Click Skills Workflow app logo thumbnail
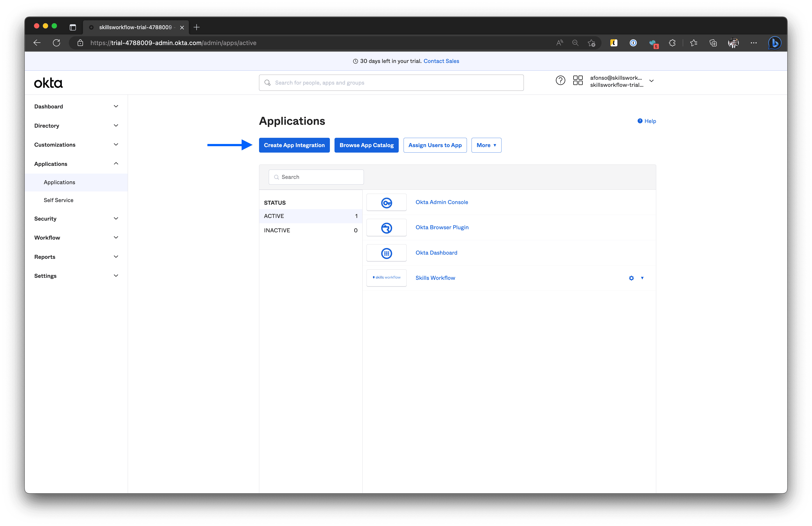 386,278
